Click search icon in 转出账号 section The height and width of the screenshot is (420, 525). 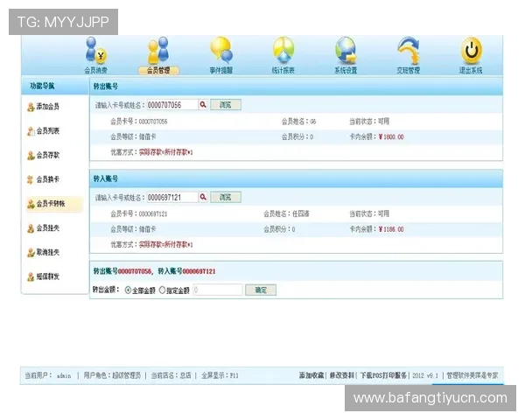pyautogui.click(x=203, y=105)
